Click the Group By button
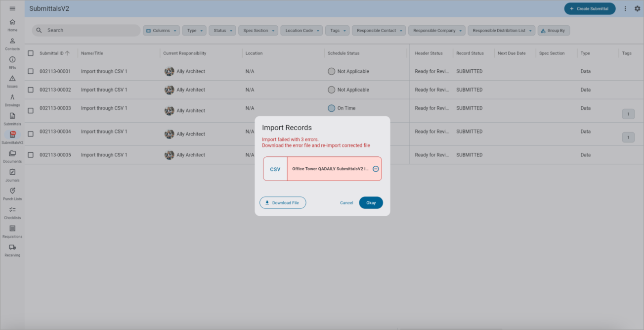644x330 pixels. [554, 30]
